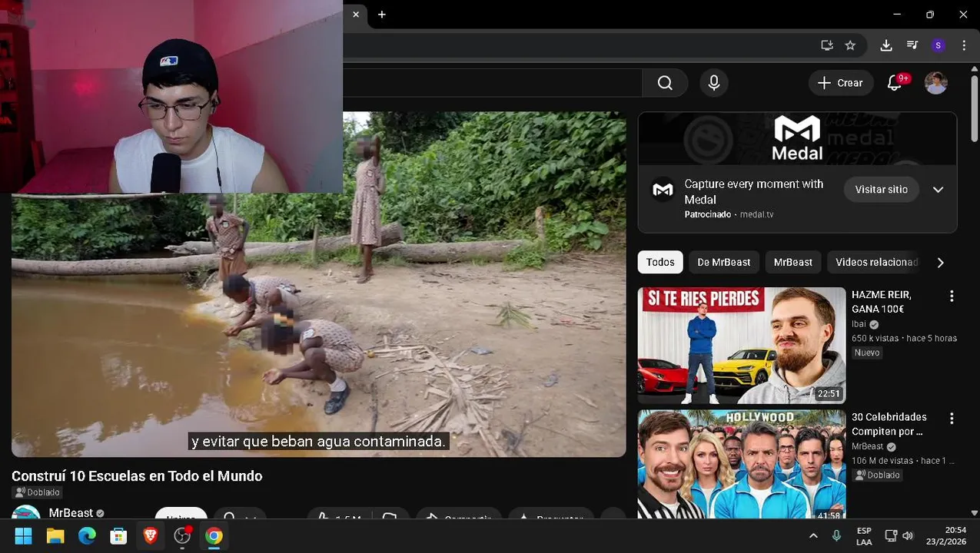Show more filter chips with right arrow
The height and width of the screenshot is (553, 980).
(x=940, y=263)
